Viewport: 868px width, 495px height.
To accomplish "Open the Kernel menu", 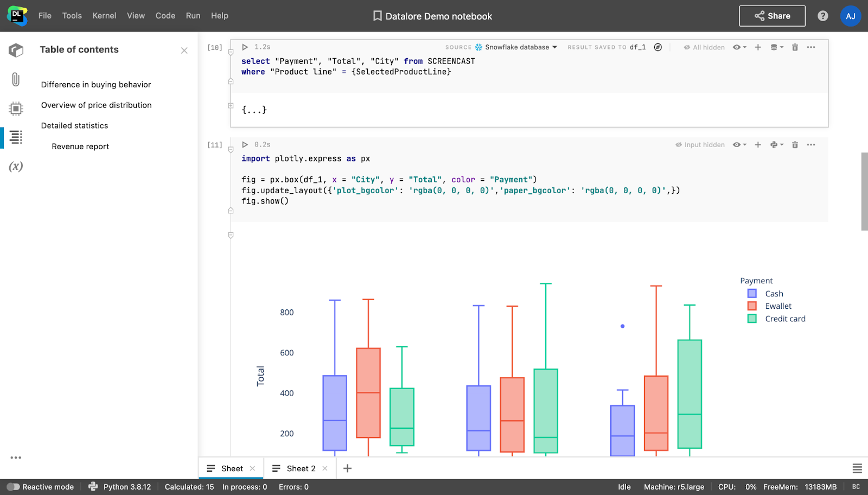I will [x=104, y=16].
